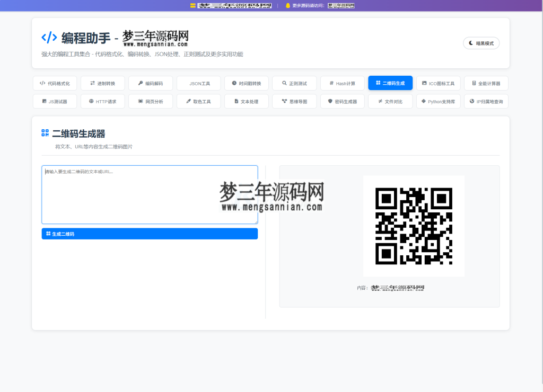Switch to the 二维码生成 tab
Screen dimensions: 543x392
click(391, 83)
